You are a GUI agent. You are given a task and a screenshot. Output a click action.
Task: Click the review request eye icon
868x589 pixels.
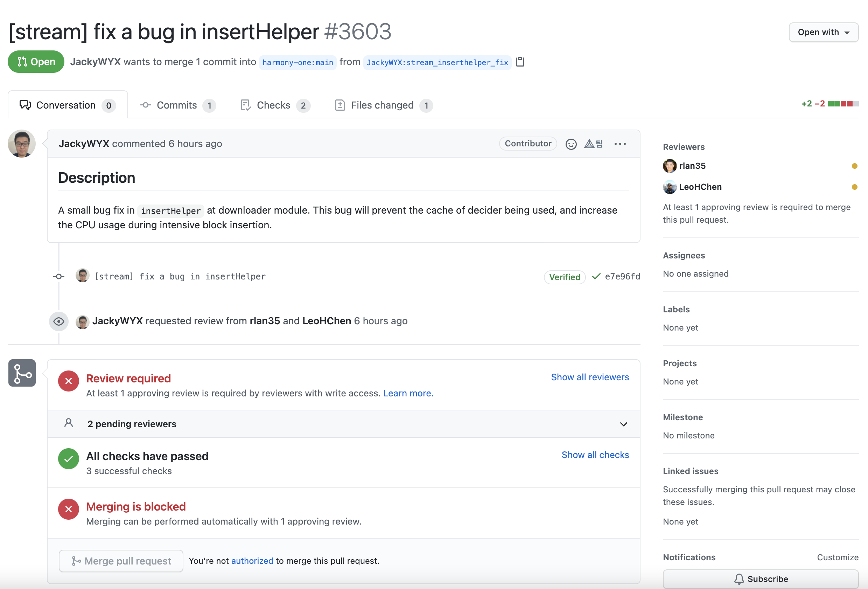click(x=59, y=321)
